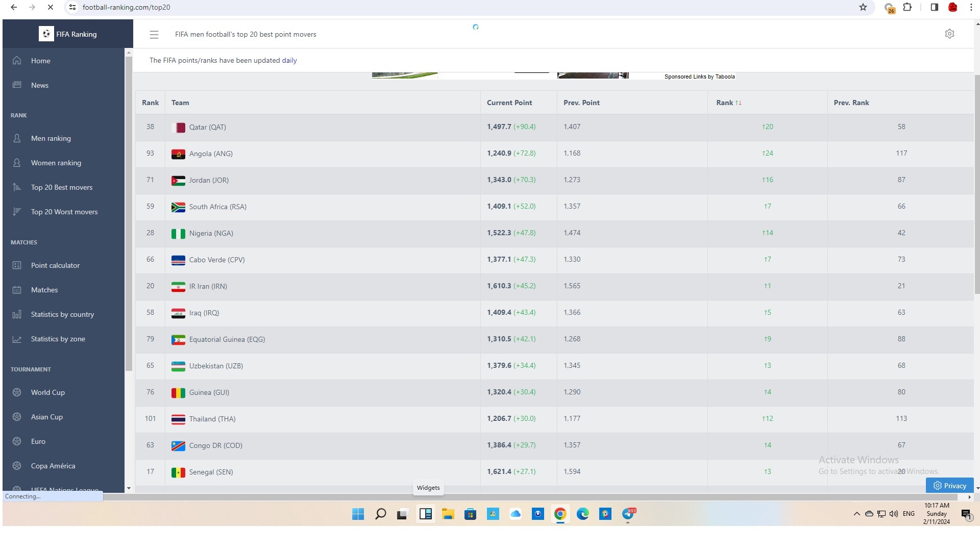980x551 pixels.
Task: Open the News sidebar item
Action: (39, 85)
